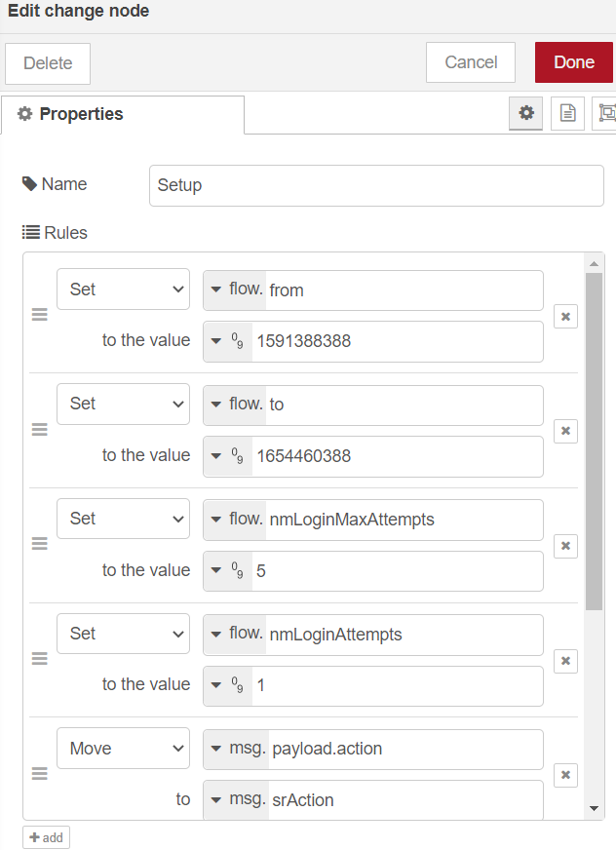
Task: Delete the nmLoginAttempts rule
Action: tap(565, 661)
